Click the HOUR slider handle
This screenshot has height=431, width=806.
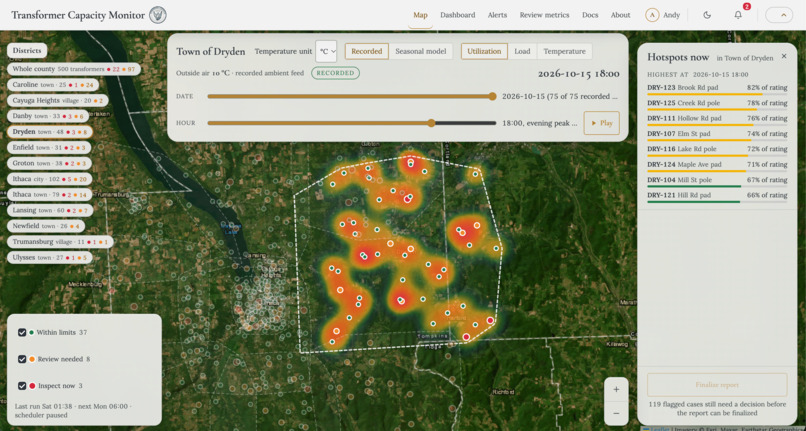click(x=431, y=123)
